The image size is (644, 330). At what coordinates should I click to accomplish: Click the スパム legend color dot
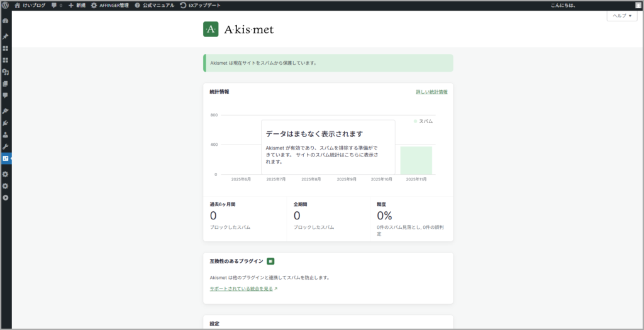click(x=415, y=121)
